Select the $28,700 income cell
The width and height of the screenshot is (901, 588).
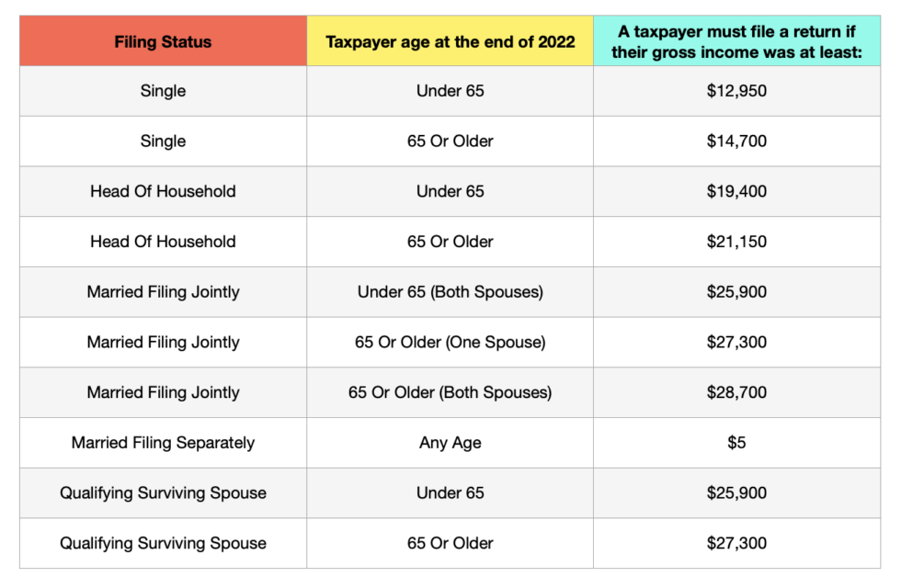click(736, 392)
